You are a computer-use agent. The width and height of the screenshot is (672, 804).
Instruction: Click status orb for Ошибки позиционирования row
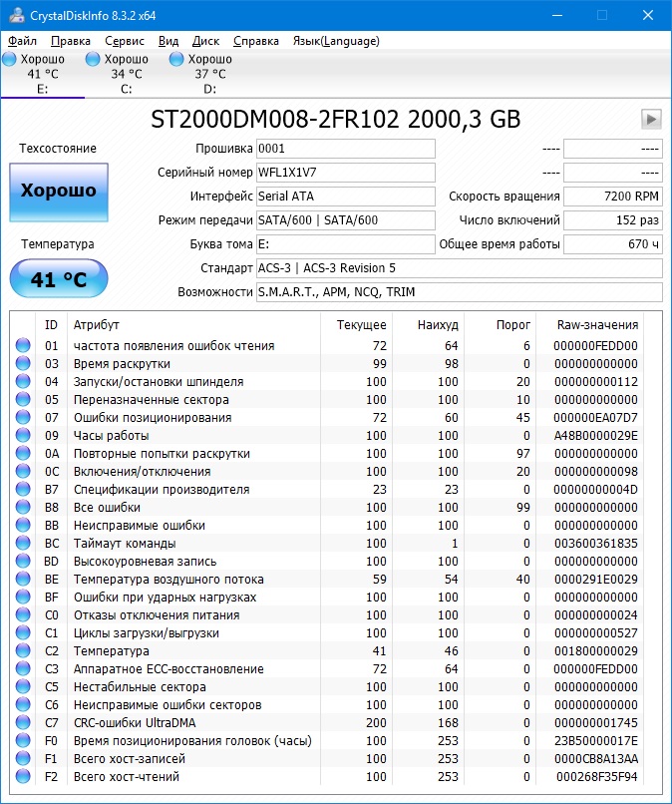click(23, 417)
